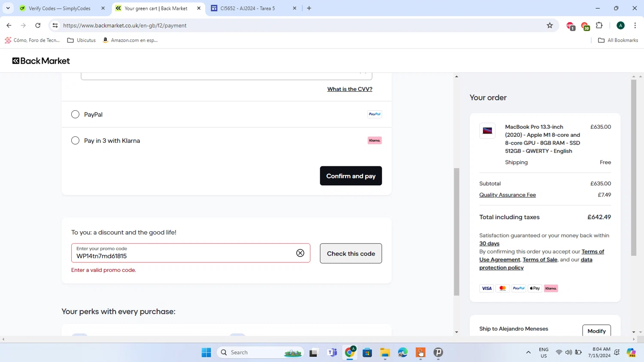
Task: Reload the Back Market payment page
Action: click(38, 25)
